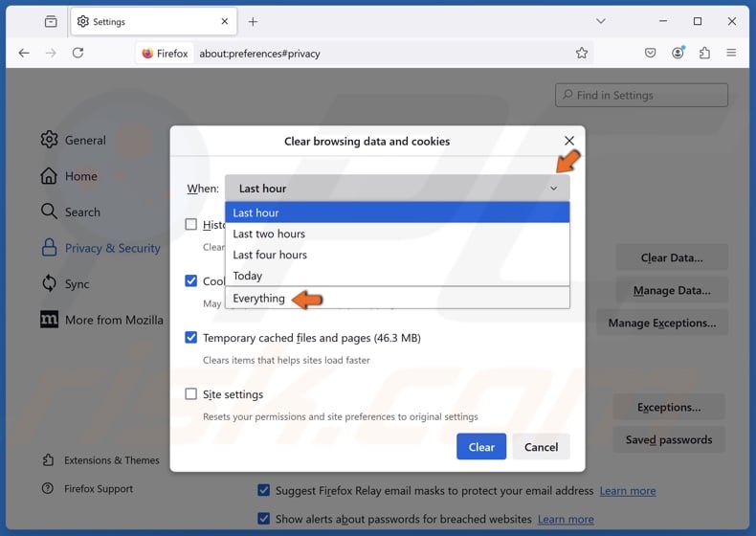Click the Clear Data... button
The image size is (756, 536).
[x=672, y=257]
